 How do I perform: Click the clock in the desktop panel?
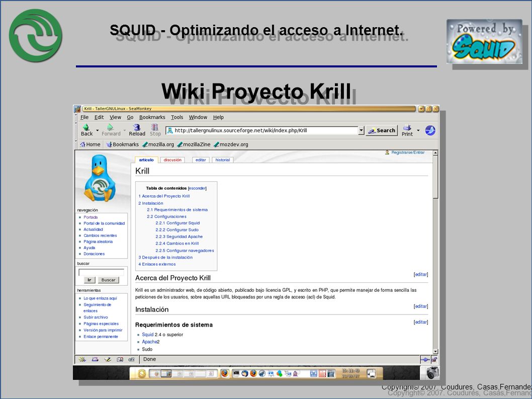click(x=351, y=373)
